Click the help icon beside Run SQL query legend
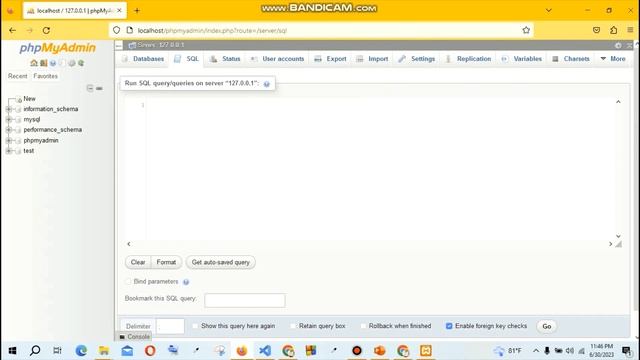Image resolution: width=640 pixels, height=360 pixels. pos(267,84)
